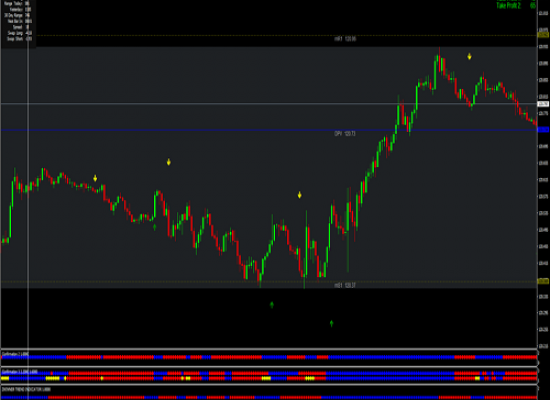This screenshot has height=400, width=550.
Task: Select the Spread row in the info panel
Action: (x=17, y=27)
